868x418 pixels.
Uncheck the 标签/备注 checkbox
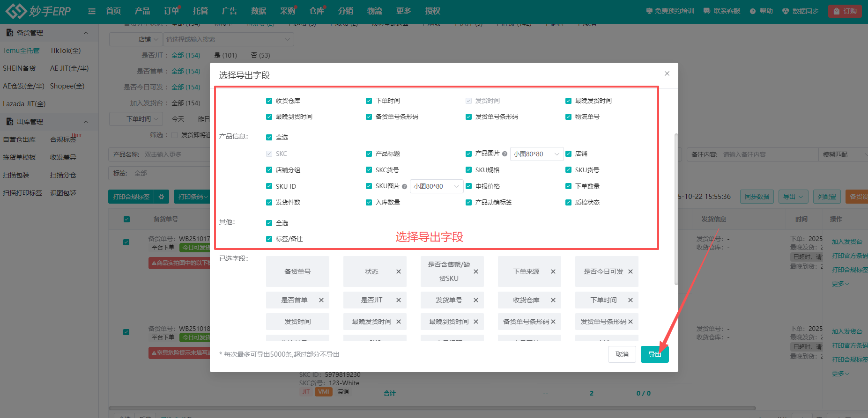point(269,239)
